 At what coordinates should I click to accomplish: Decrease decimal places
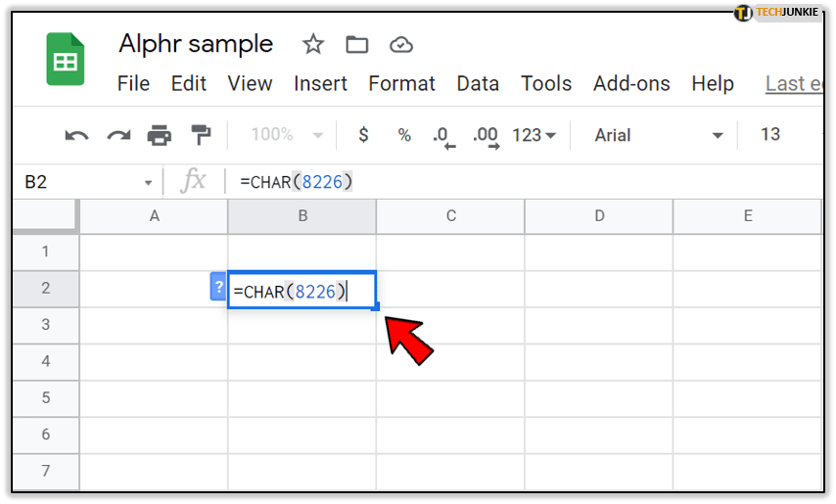[x=444, y=136]
